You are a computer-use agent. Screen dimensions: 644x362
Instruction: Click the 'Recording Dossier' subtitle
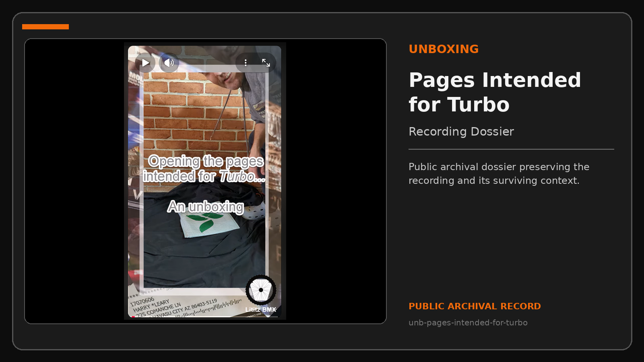coord(461,132)
